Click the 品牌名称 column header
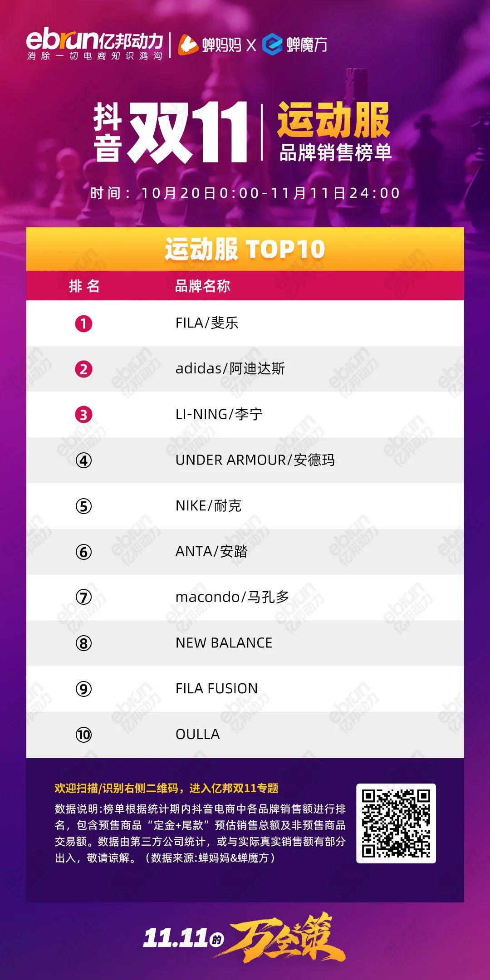Screen dimensions: 490x980 click(202, 286)
